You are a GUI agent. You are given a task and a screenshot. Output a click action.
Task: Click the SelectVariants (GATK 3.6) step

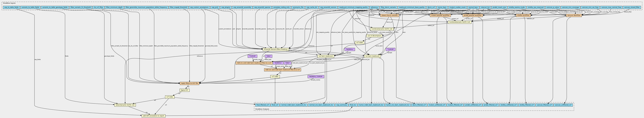[125, 105]
